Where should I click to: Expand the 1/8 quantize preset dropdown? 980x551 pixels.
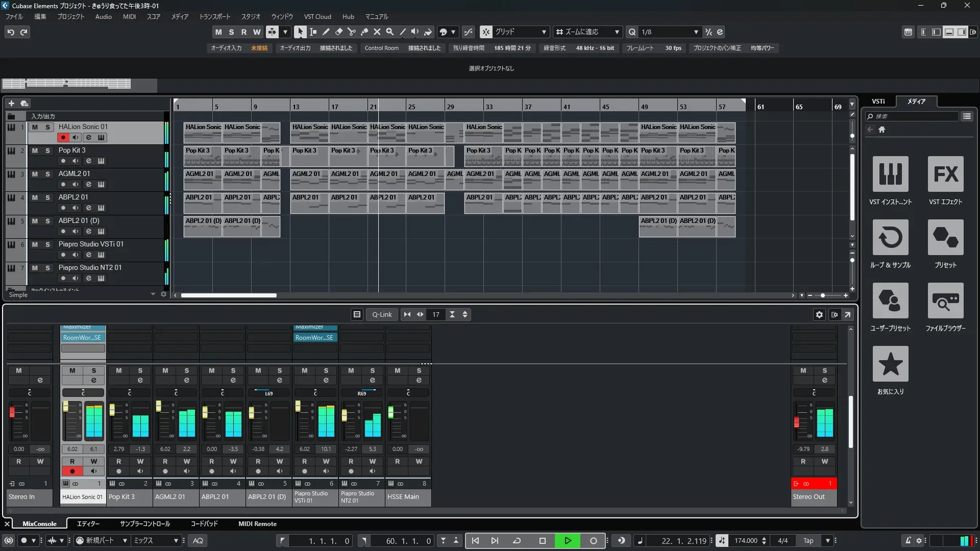696,32
